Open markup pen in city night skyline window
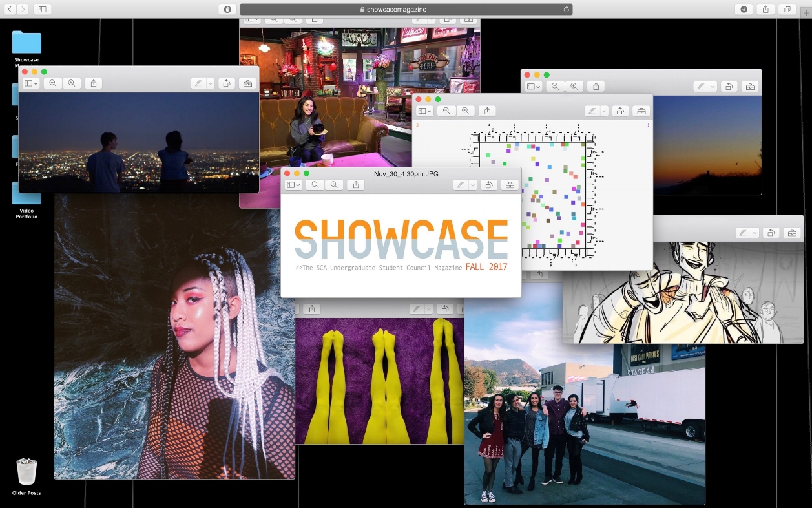Image resolution: width=812 pixels, height=508 pixels. pyautogui.click(x=198, y=83)
